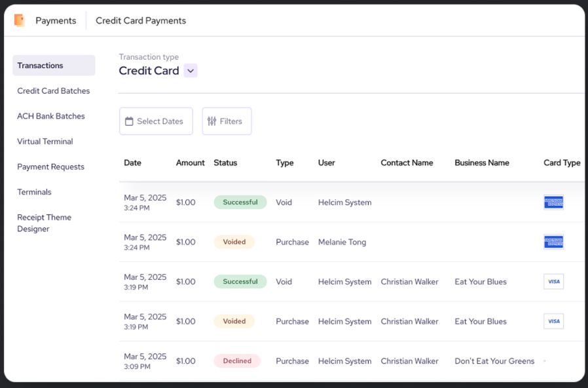The image size is (588, 388).
Task: Click the Select Dates button
Action: click(156, 121)
